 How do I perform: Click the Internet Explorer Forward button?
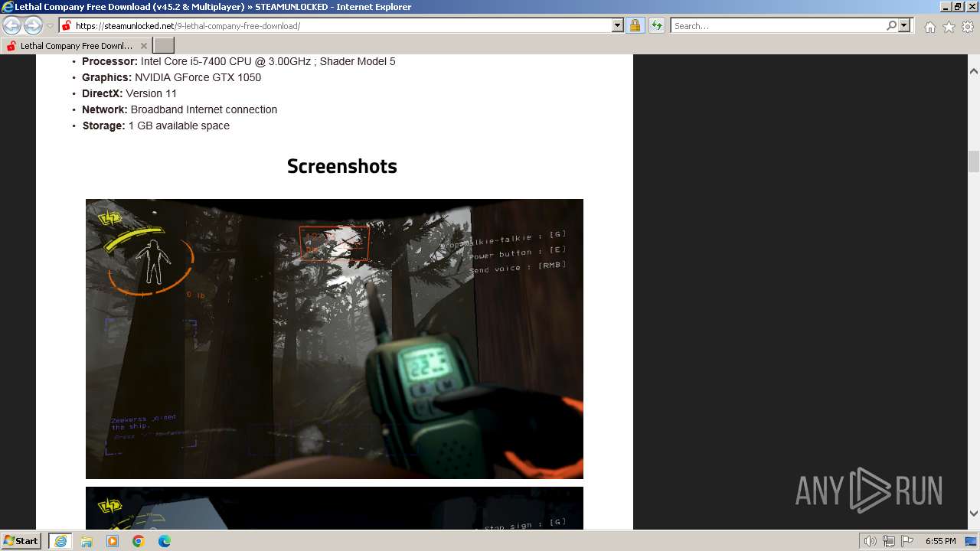pyautogui.click(x=33, y=25)
